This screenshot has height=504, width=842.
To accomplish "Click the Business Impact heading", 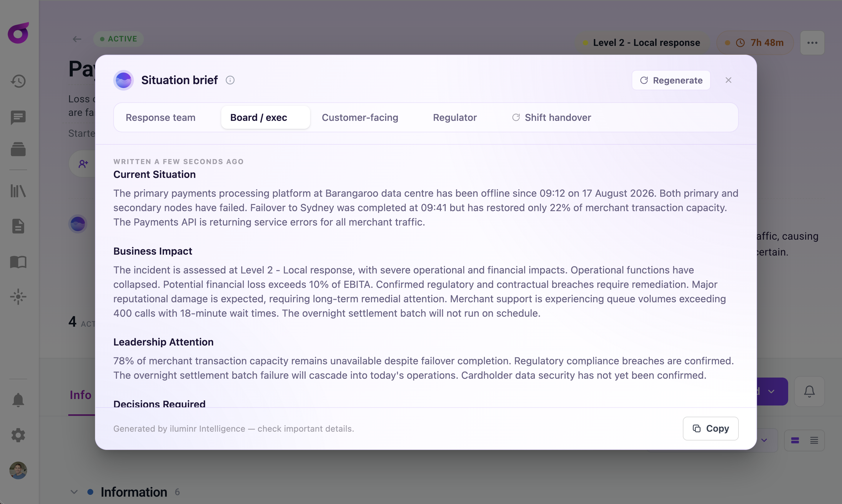I will (x=153, y=251).
